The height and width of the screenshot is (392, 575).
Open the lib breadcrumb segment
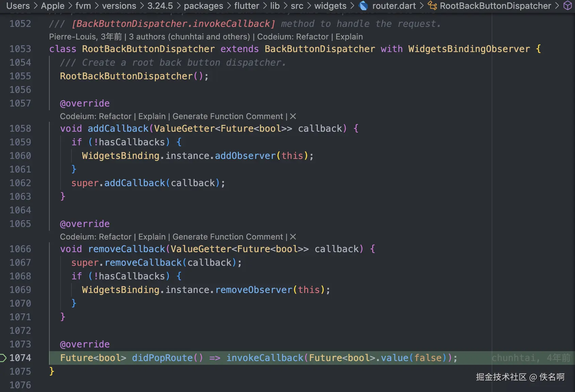[275, 6]
